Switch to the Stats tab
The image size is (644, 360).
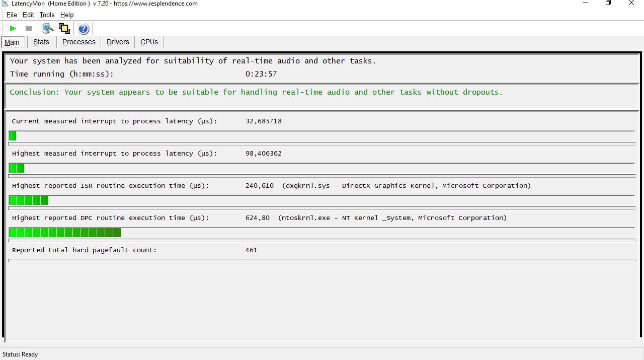click(41, 42)
